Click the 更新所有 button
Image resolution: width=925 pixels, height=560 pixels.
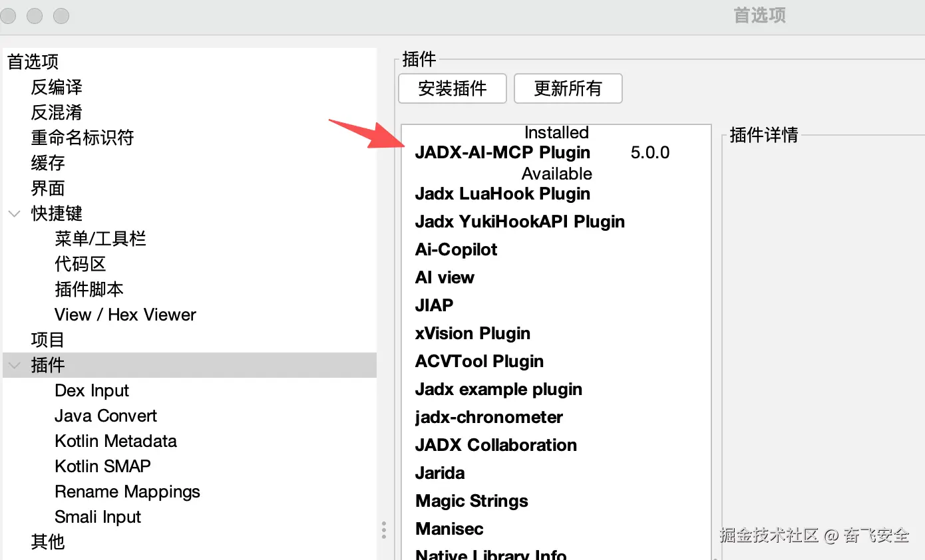568,88
